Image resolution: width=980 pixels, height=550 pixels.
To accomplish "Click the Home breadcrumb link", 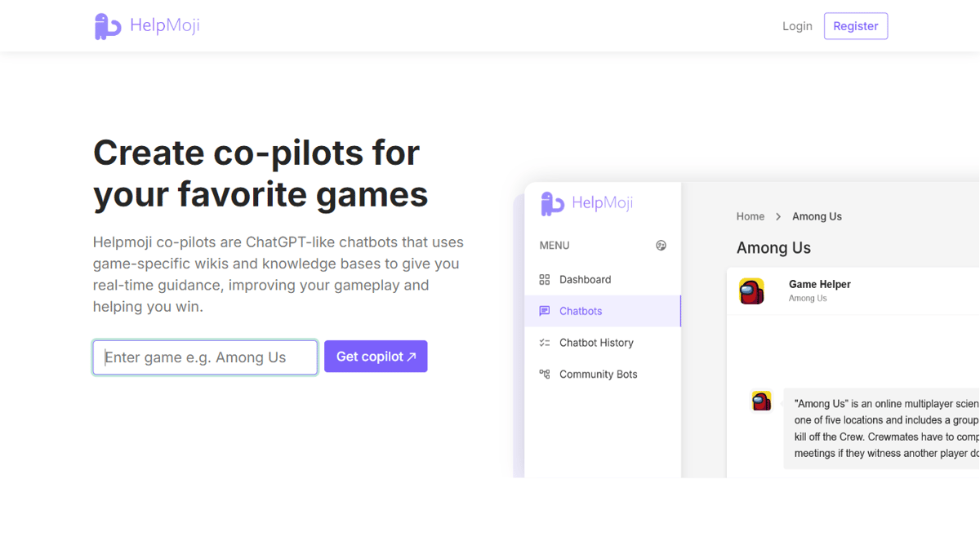I will [751, 216].
